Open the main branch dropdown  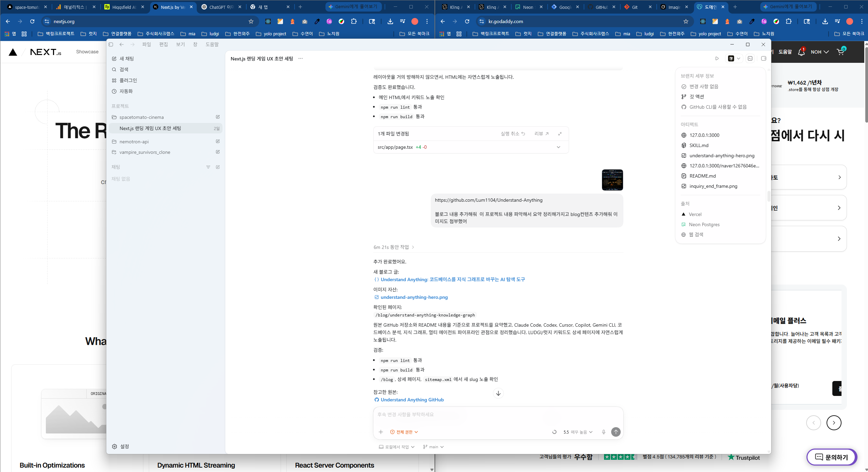pos(433,447)
